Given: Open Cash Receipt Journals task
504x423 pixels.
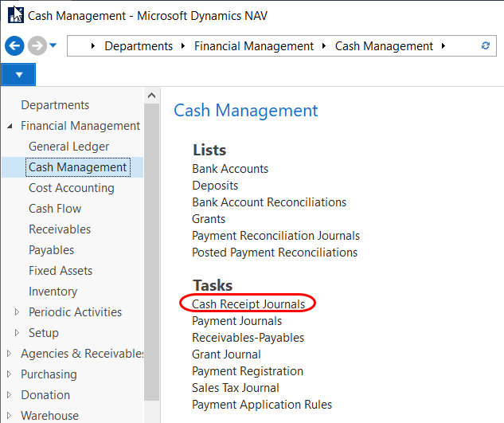Looking at the screenshot, I should coord(248,304).
